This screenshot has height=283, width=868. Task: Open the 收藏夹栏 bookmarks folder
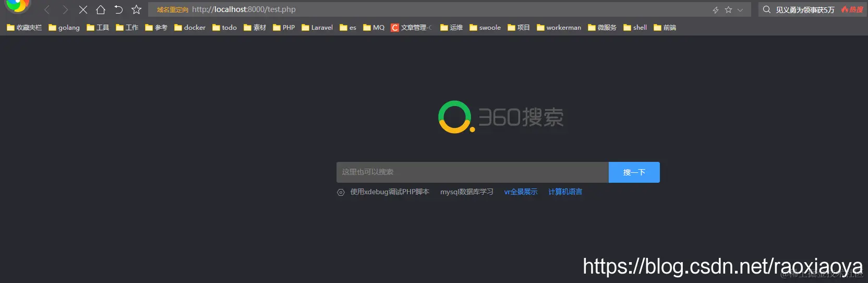pos(24,27)
